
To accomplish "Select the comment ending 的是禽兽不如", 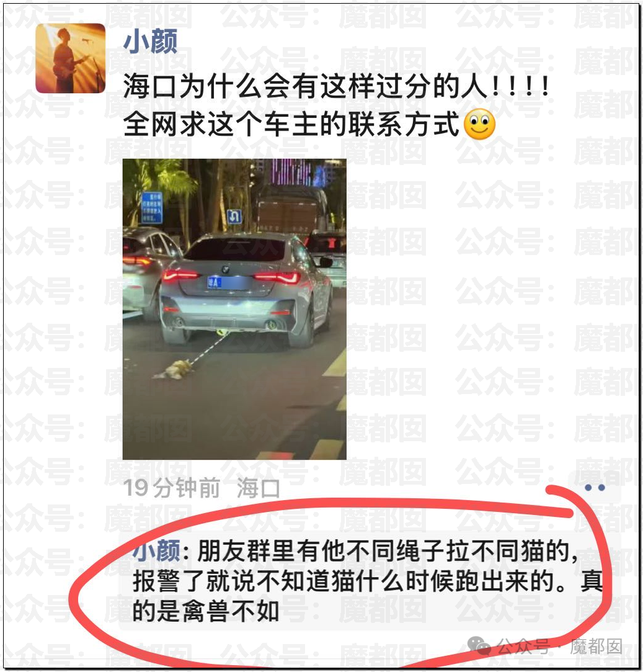I will [x=206, y=611].
